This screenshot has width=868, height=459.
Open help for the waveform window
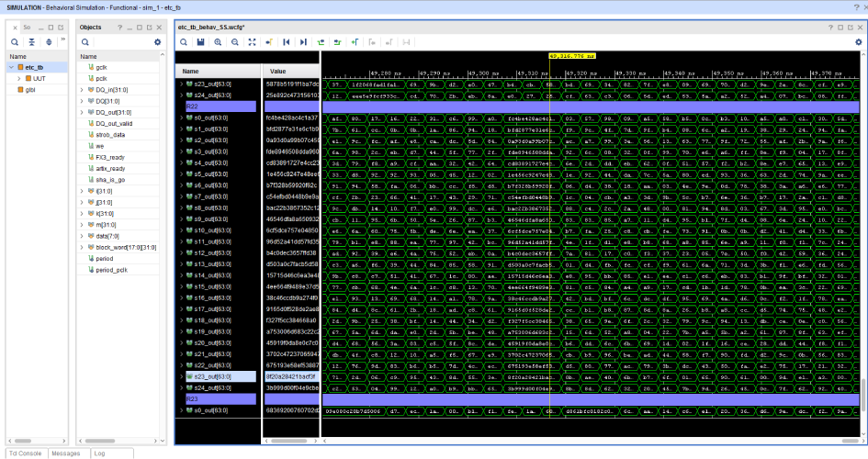[x=830, y=28]
